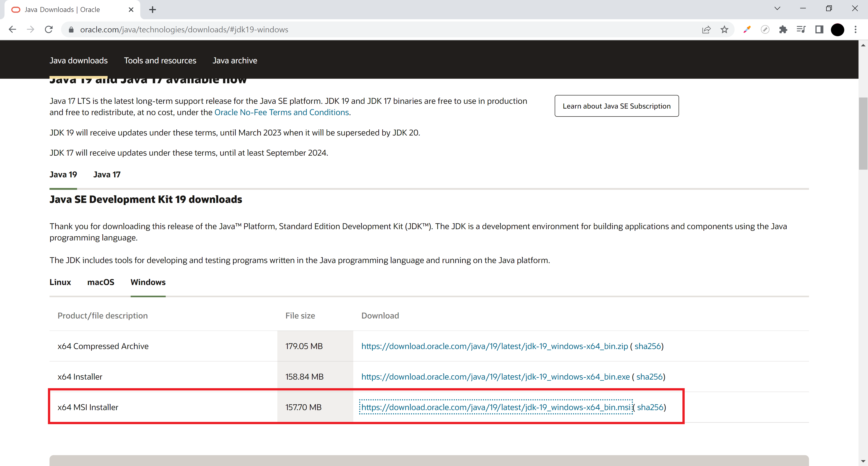Open the media control playlist icon
868x466 pixels.
point(801,30)
